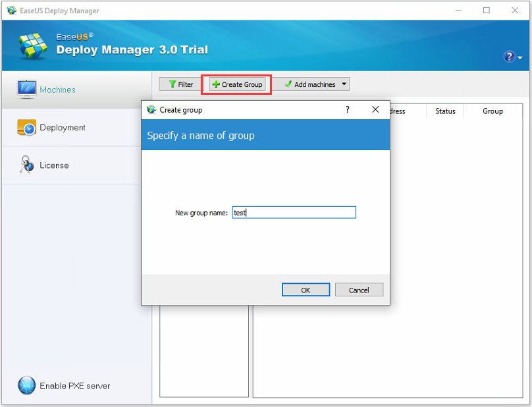This screenshot has width=532, height=407.
Task: Click the License keys icon
Action: [x=26, y=165]
